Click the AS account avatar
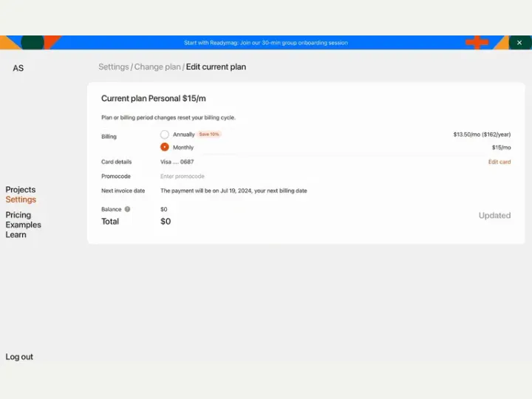Screen dimensions: 532x399 18,68
